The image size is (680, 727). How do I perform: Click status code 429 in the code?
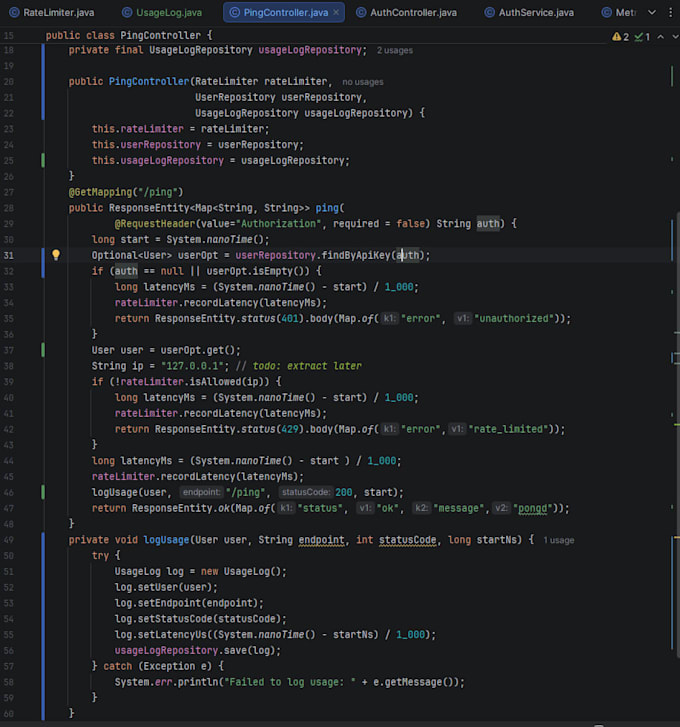click(x=290, y=429)
